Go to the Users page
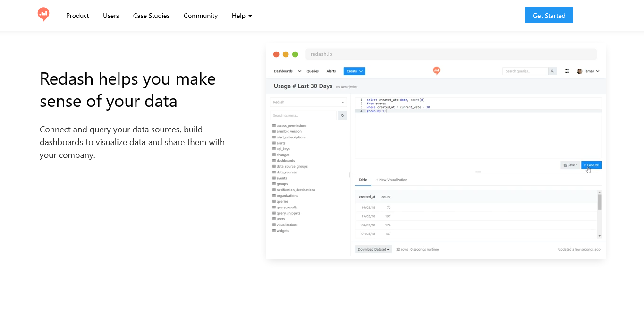 [111, 16]
